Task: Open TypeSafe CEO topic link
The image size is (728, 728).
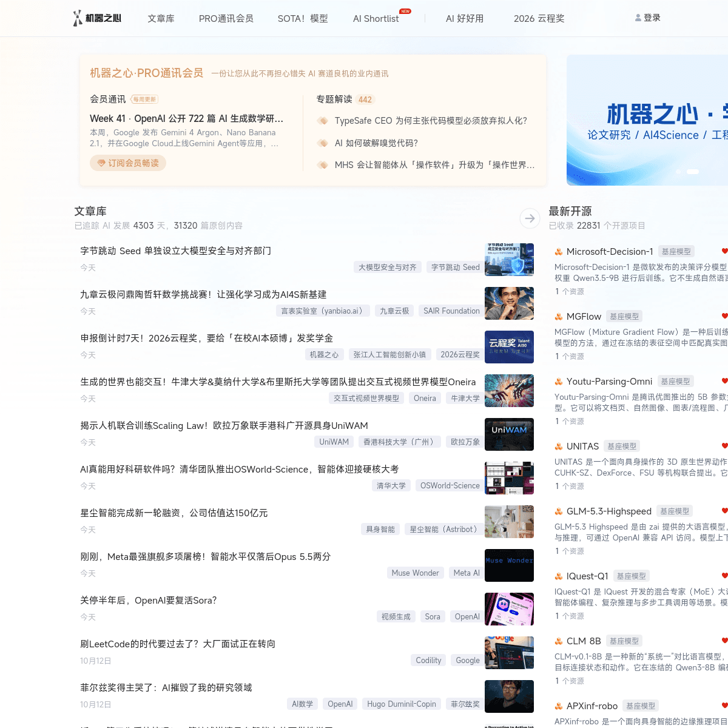Action: point(431,121)
